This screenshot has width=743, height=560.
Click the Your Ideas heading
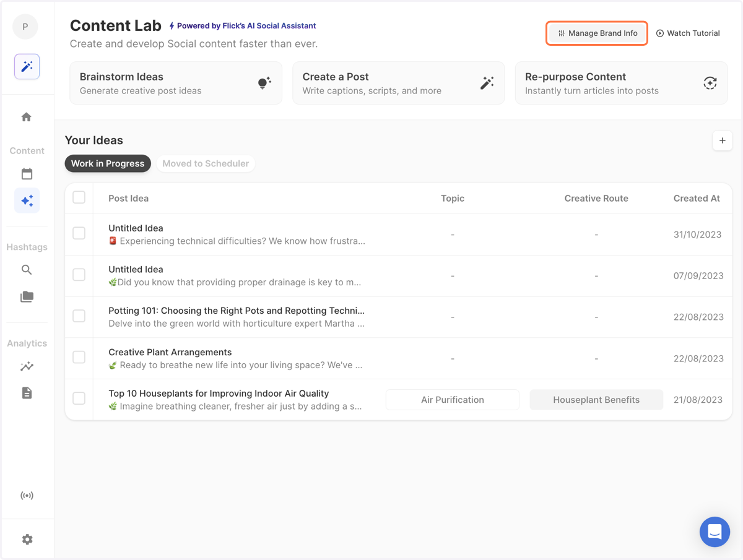pos(94,140)
